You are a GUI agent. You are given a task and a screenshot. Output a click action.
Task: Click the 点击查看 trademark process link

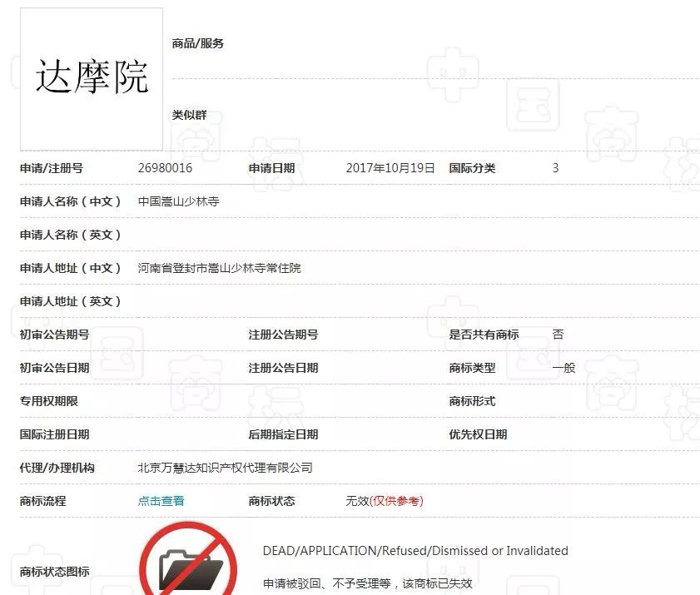coord(161,501)
